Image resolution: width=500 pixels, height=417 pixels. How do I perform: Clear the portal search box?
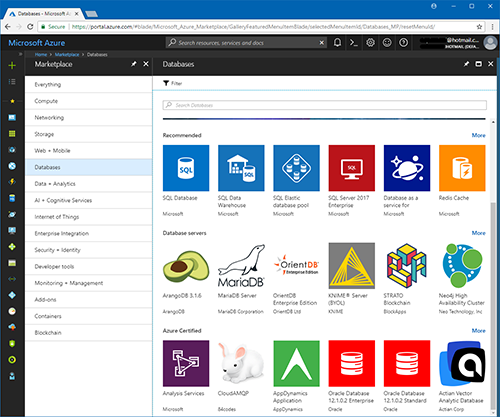pos(322,43)
